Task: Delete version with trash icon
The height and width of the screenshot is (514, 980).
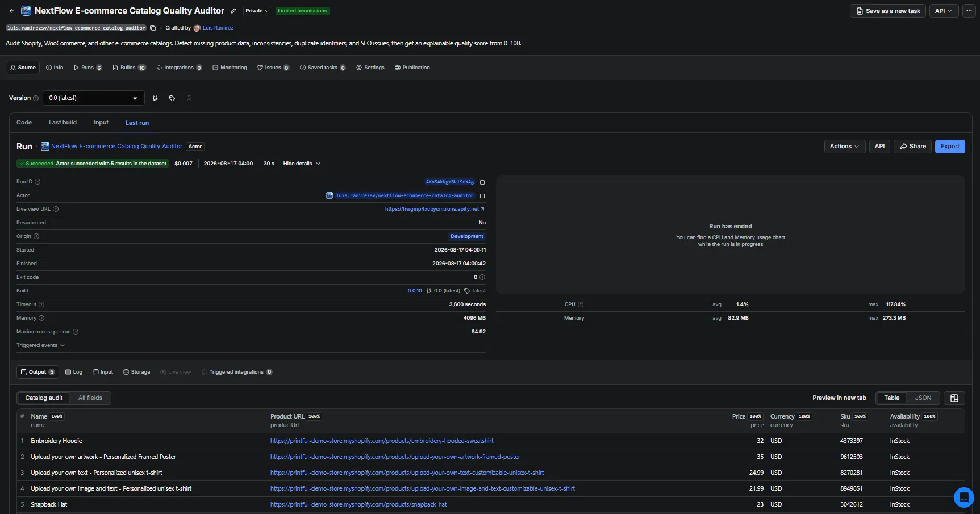Action: click(x=189, y=98)
